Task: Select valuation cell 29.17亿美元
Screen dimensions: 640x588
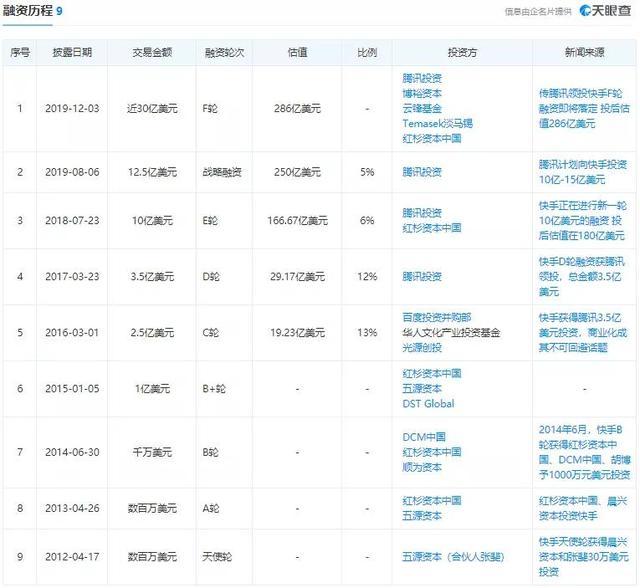Action: [x=297, y=277]
